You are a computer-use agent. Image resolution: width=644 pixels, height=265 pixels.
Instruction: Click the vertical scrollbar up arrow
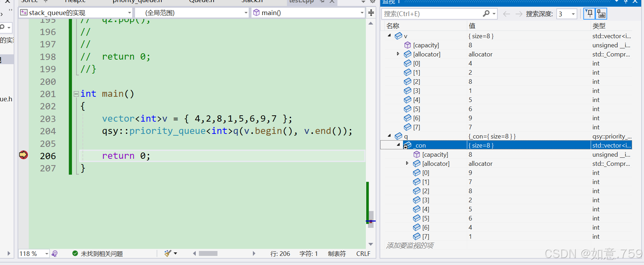(371, 23)
